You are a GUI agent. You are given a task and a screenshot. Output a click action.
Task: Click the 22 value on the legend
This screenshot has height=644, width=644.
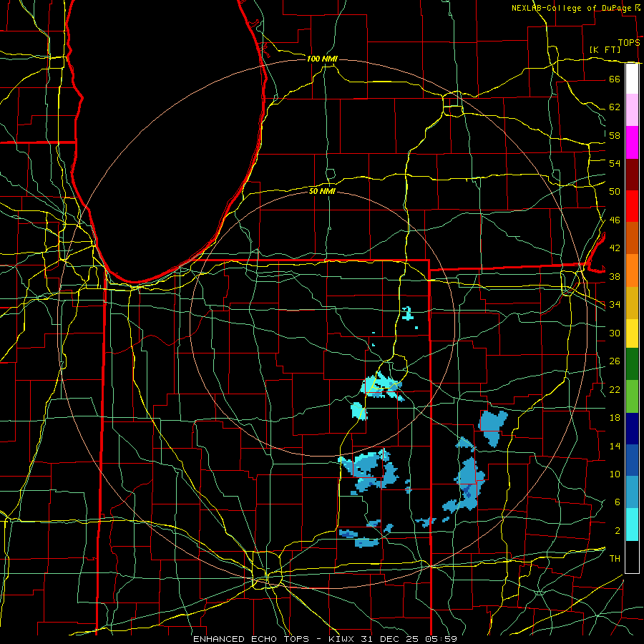pyautogui.click(x=615, y=389)
